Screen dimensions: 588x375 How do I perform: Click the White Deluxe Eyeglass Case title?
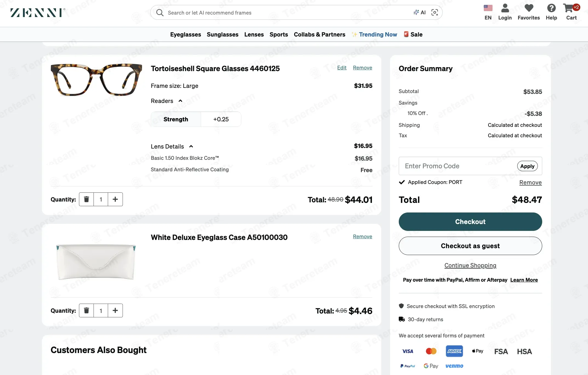[219, 237]
